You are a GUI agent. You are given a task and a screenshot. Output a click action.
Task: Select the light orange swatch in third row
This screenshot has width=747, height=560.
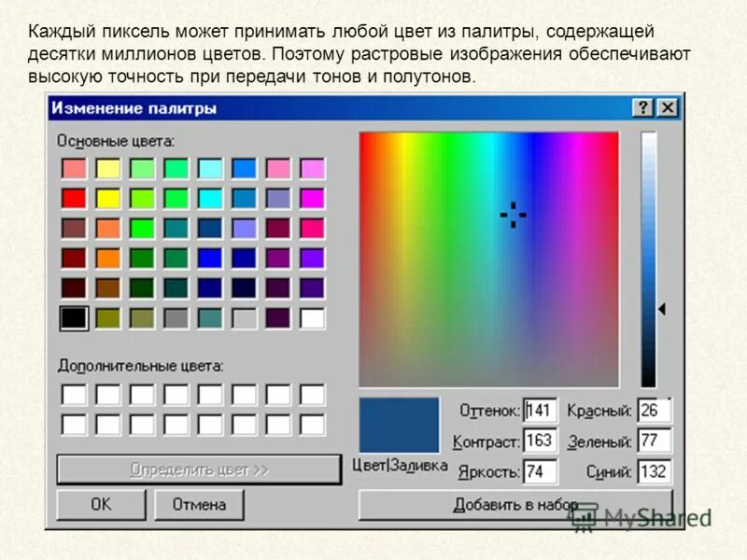pyautogui.click(x=108, y=228)
